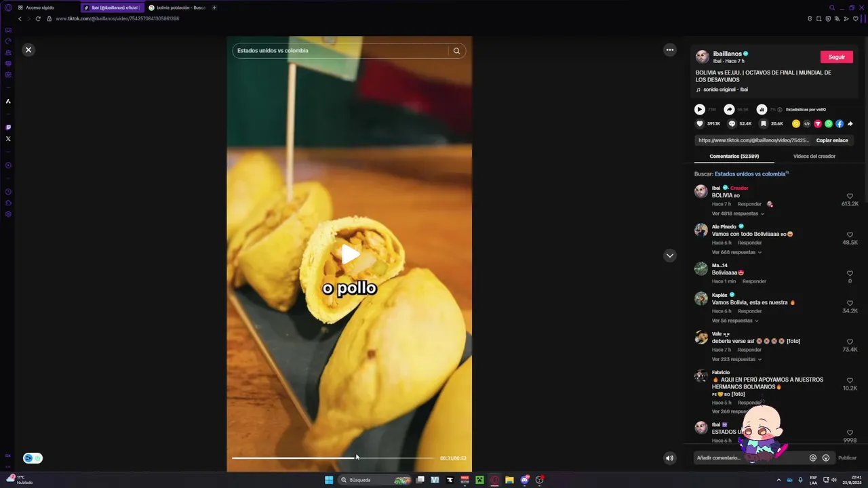
Task: Open 'sonido original - Ibai' sound link
Action: pos(725,89)
